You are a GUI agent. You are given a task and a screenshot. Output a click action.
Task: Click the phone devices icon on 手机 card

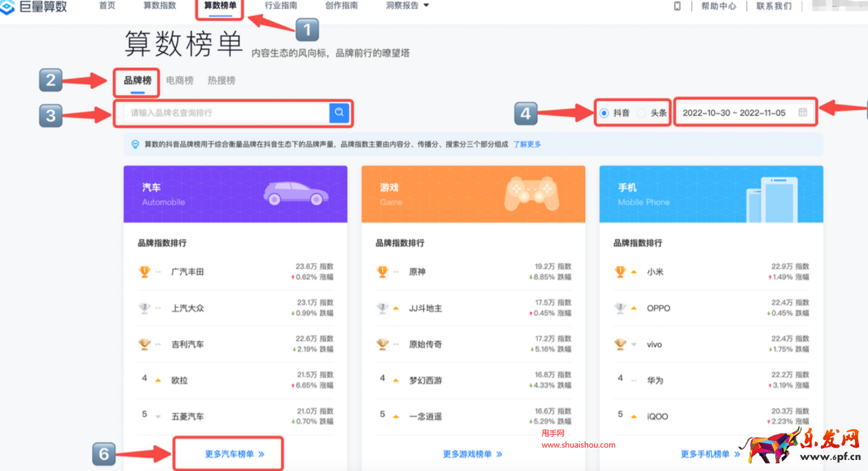[x=772, y=200]
